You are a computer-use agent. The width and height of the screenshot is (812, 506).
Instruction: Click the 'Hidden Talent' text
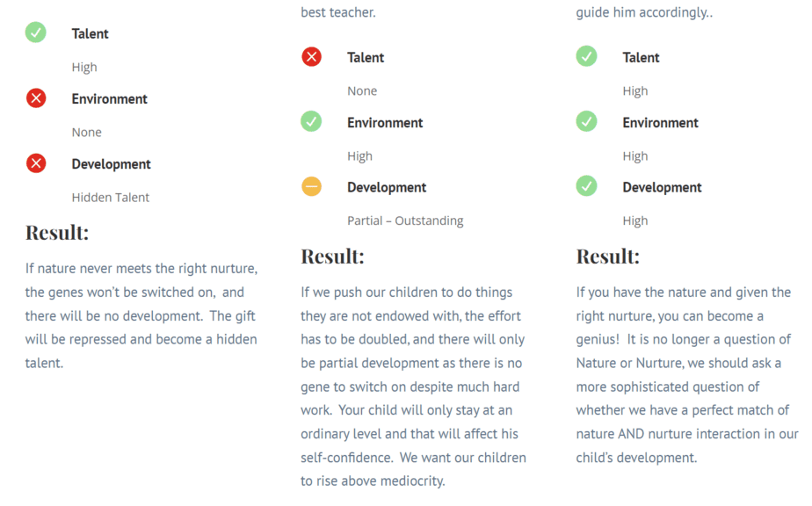pos(111,198)
